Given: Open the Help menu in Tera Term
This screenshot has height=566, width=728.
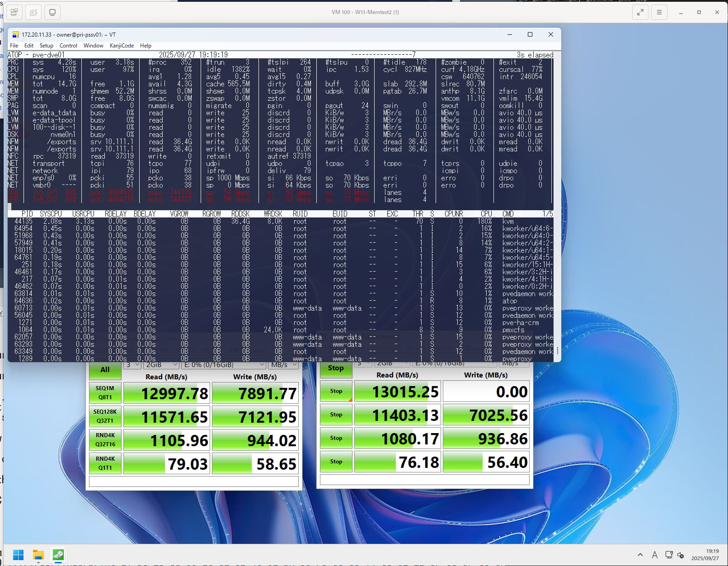Looking at the screenshot, I should 146,46.
